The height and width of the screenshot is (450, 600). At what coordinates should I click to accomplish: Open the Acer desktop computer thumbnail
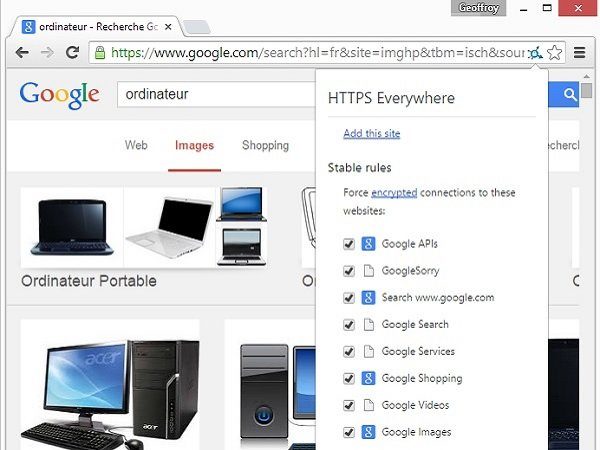110,386
